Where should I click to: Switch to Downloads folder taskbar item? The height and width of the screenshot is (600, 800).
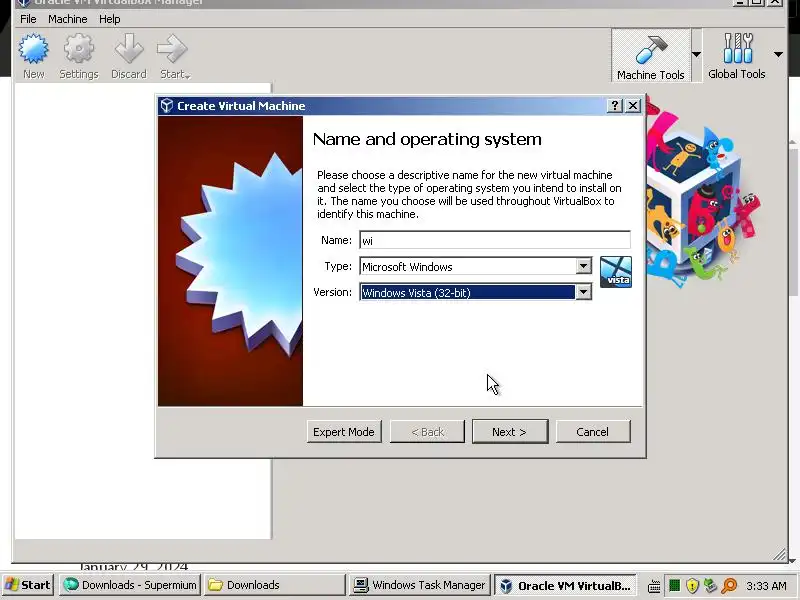(x=274, y=585)
